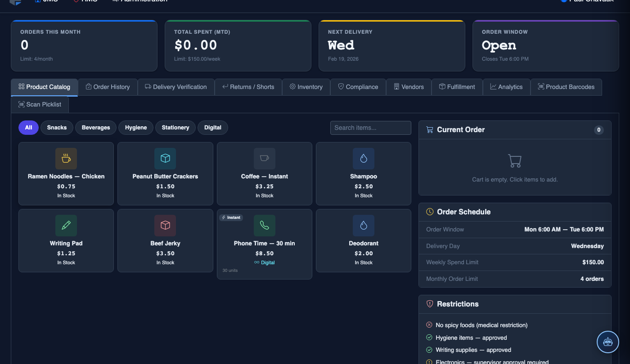630x364 pixels.
Task: Select the Shampoo droplet icon
Action: pos(364,159)
